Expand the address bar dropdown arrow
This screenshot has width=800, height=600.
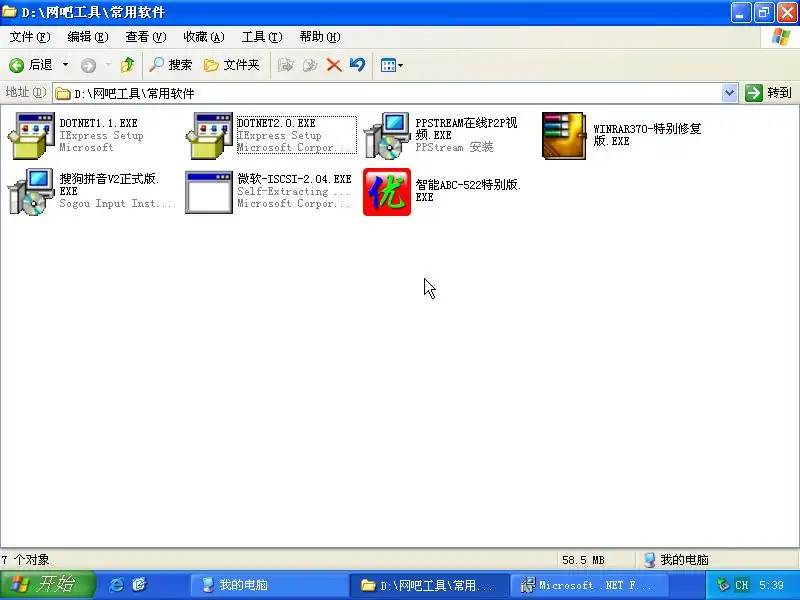point(730,93)
